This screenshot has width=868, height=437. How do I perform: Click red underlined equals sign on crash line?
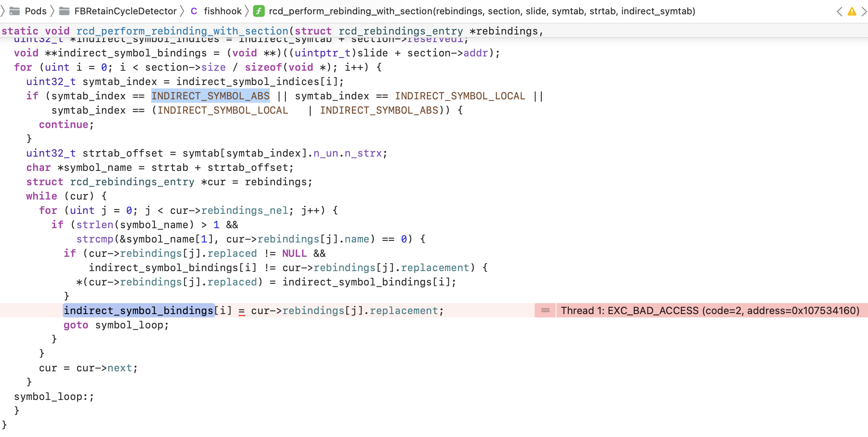(242, 312)
